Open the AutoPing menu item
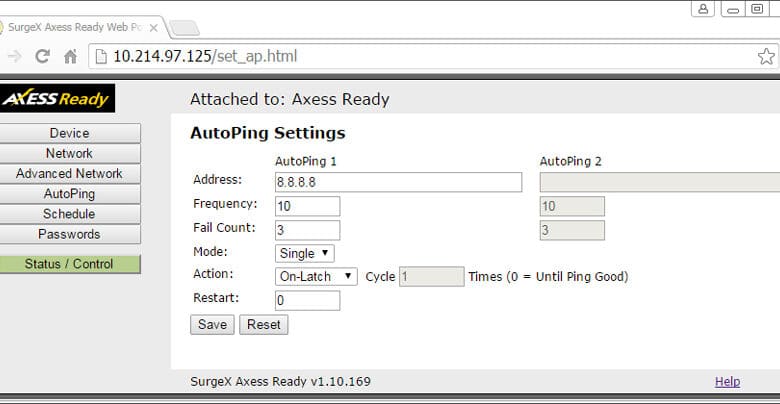This screenshot has height=404, width=780. click(x=70, y=194)
